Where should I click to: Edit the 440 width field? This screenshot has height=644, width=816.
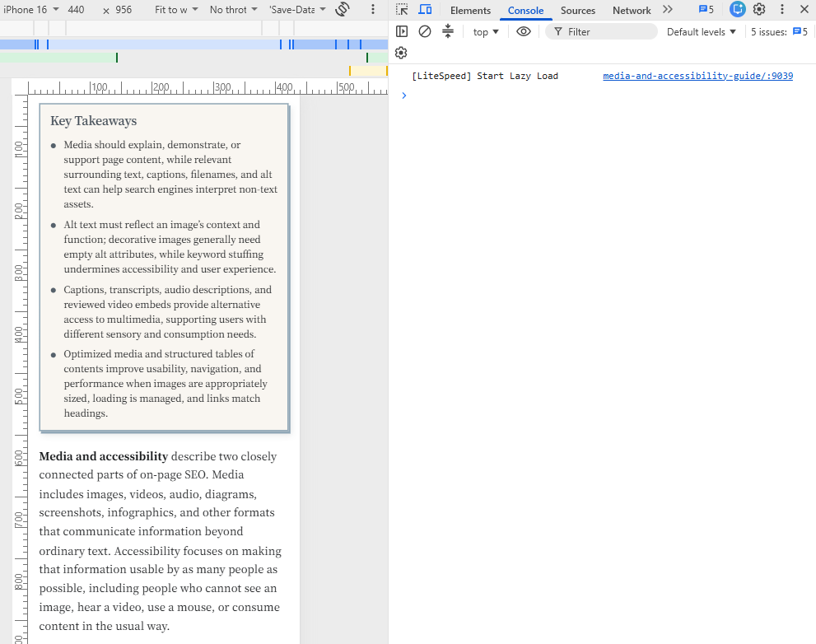pyautogui.click(x=76, y=9)
